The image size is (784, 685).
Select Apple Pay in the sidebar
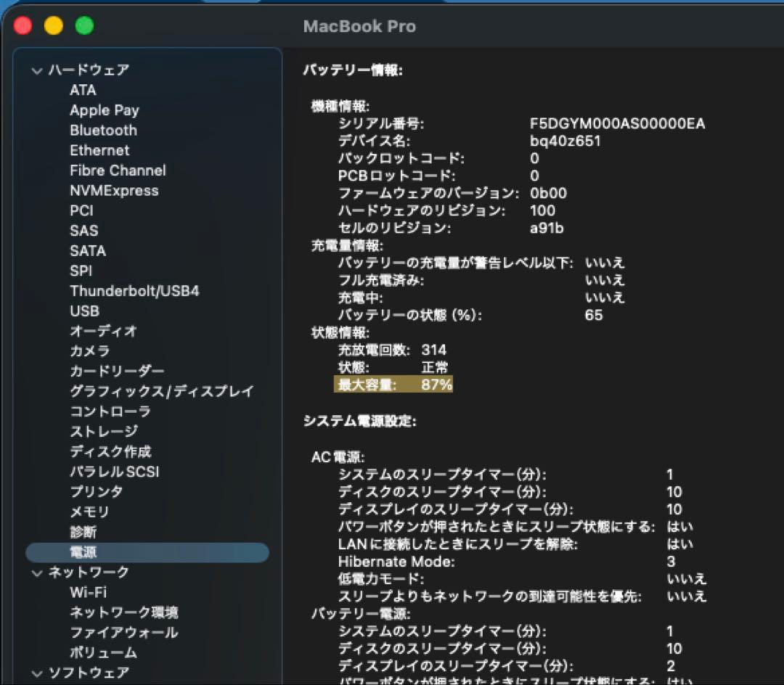tap(105, 110)
